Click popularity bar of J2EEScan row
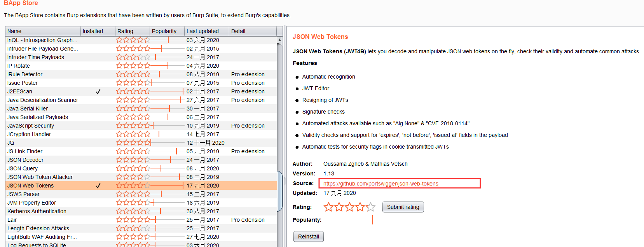This screenshot has width=644, height=247. (167, 91)
